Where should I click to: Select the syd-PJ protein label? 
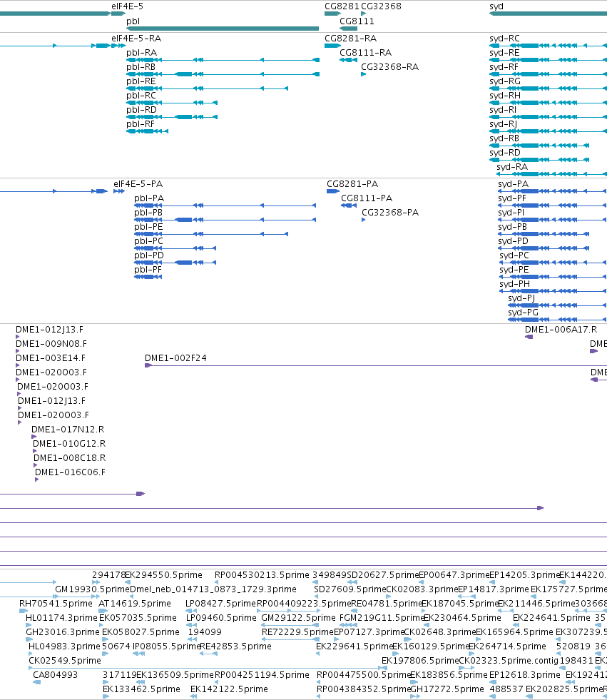tap(521, 298)
